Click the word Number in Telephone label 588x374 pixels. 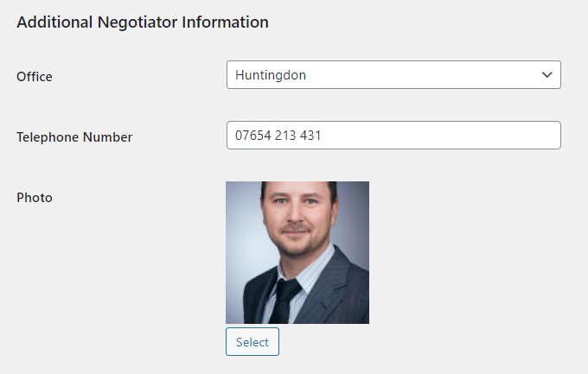click(107, 137)
